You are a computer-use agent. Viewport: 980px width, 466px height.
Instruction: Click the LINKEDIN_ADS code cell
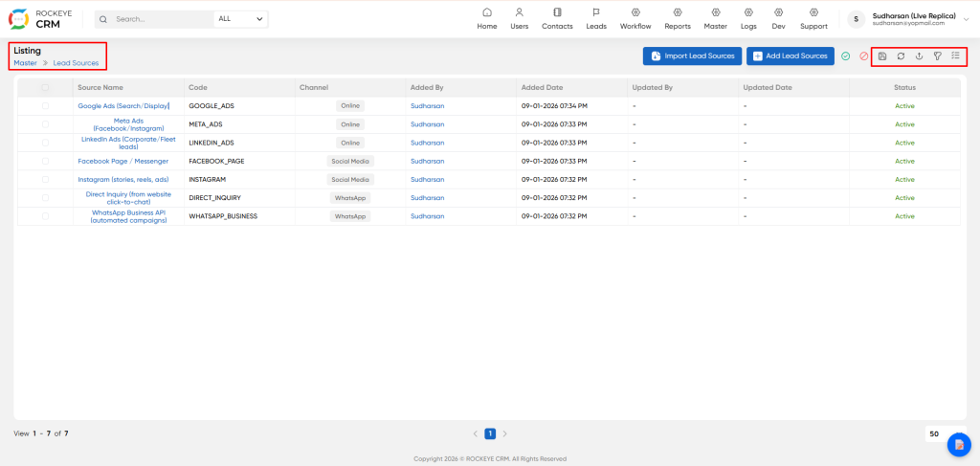coord(212,143)
